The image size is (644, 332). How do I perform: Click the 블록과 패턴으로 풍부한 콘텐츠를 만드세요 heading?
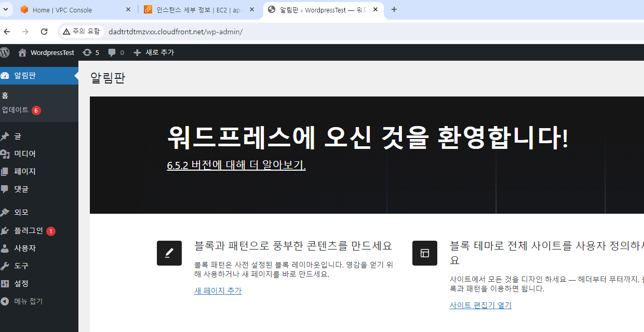coord(293,245)
